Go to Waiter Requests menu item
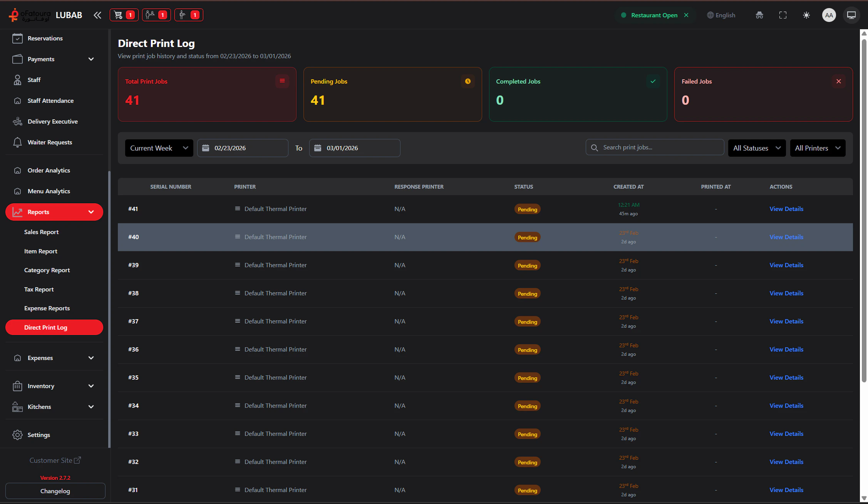868x504 pixels. (x=50, y=142)
